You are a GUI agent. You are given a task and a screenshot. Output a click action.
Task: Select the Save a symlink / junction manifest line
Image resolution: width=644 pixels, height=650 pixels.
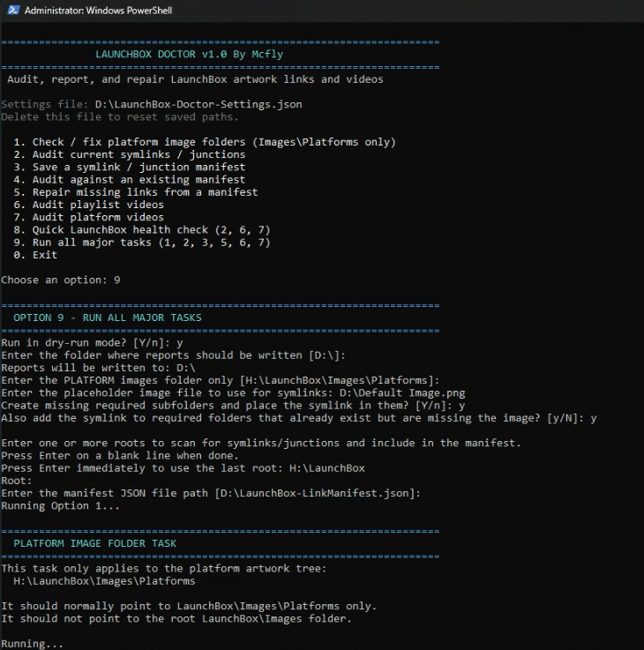click(x=130, y=167)
